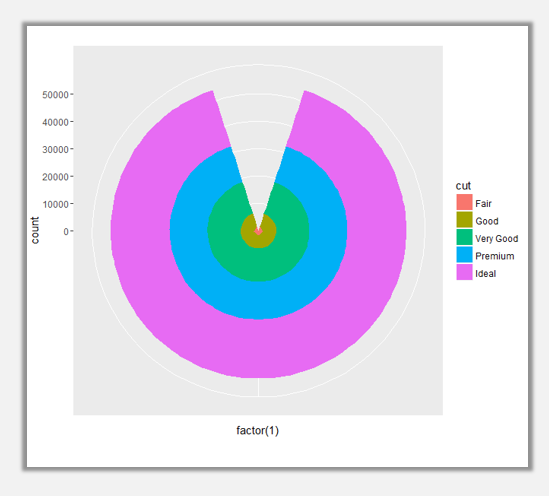
Task: Click the 30000 axis tick label
Action: 55,149
